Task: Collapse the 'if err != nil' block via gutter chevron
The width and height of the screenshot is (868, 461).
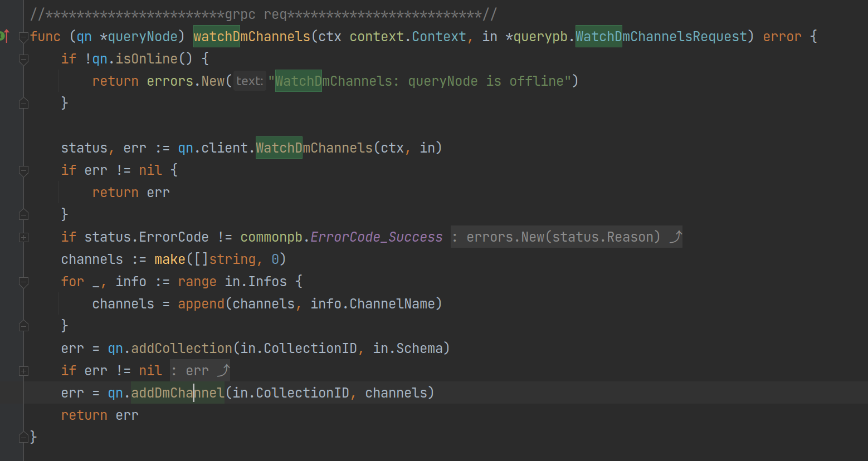Action: pos(23,170)
